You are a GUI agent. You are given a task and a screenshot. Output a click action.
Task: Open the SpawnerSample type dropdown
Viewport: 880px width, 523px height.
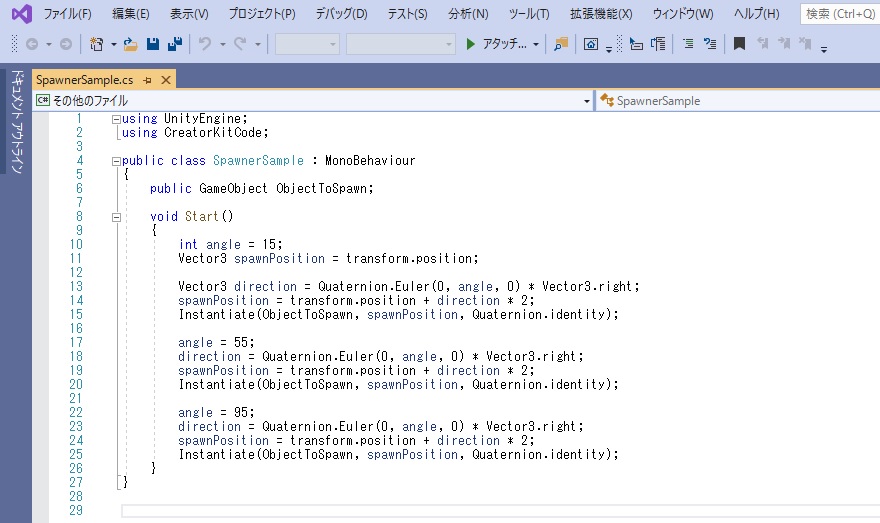pos(738,100)
